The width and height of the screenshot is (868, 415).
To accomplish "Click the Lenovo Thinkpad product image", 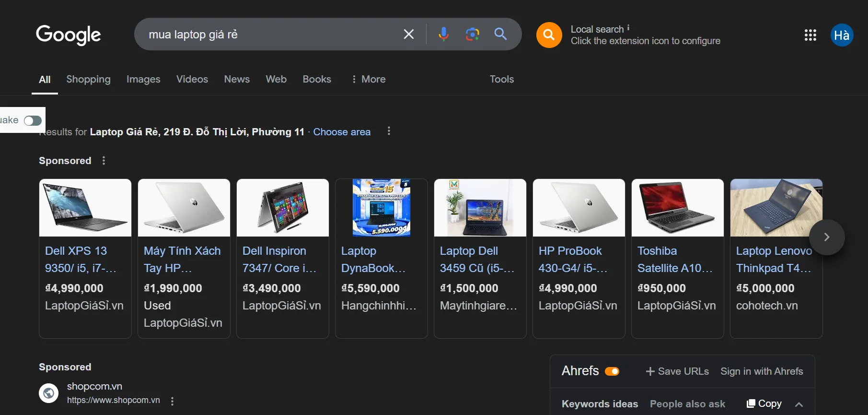I will point(776,208).
